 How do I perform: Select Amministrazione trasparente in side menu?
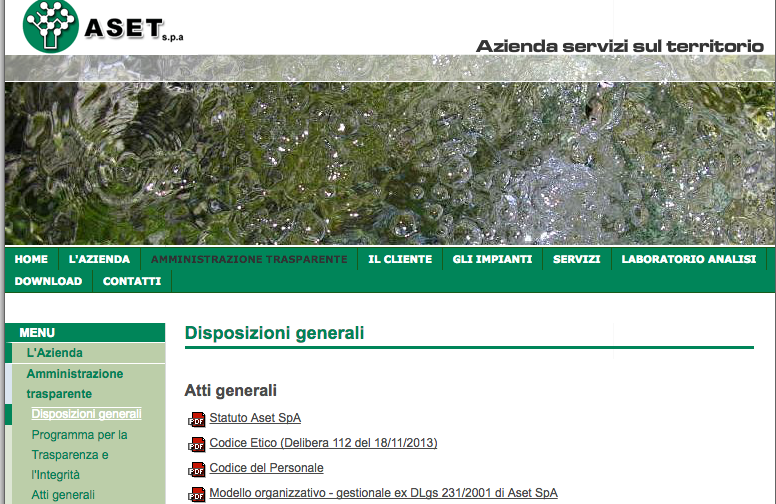click(x=75, y=384)
